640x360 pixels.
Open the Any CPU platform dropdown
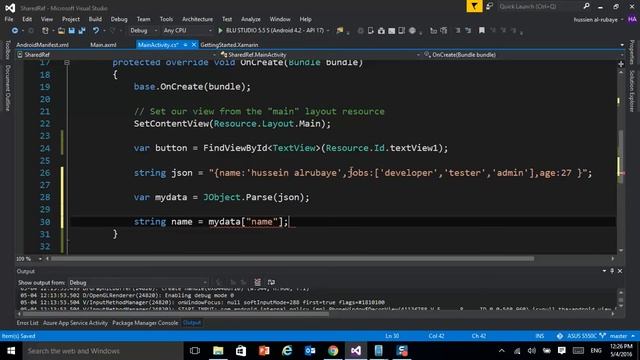187,31
